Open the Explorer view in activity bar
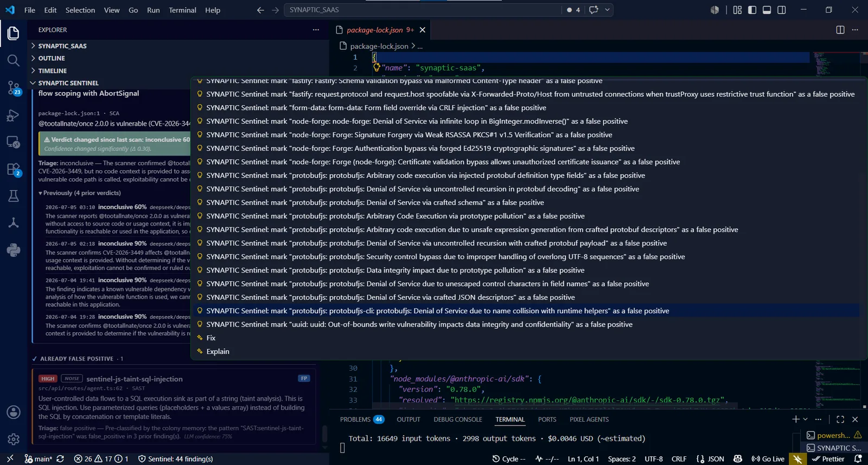The height and width of the screenshot is (465, 868). pos(14,33)
